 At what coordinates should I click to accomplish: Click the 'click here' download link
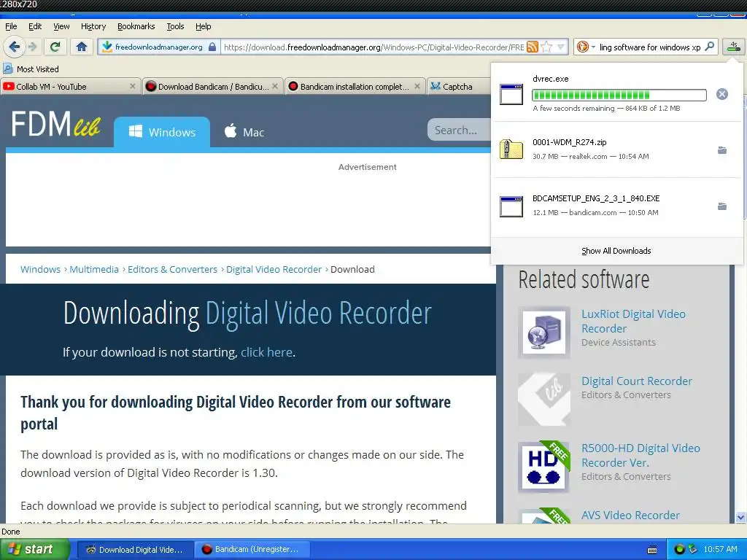[266, 352]
